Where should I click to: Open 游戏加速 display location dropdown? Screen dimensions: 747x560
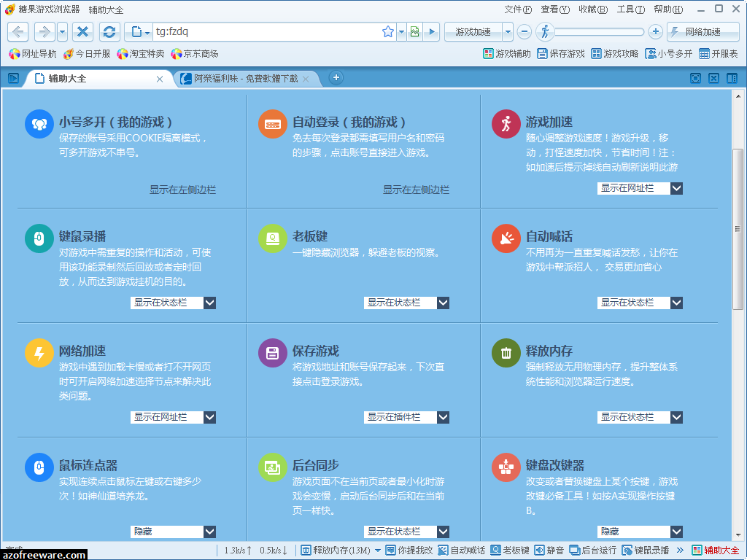tap(640, 188)
